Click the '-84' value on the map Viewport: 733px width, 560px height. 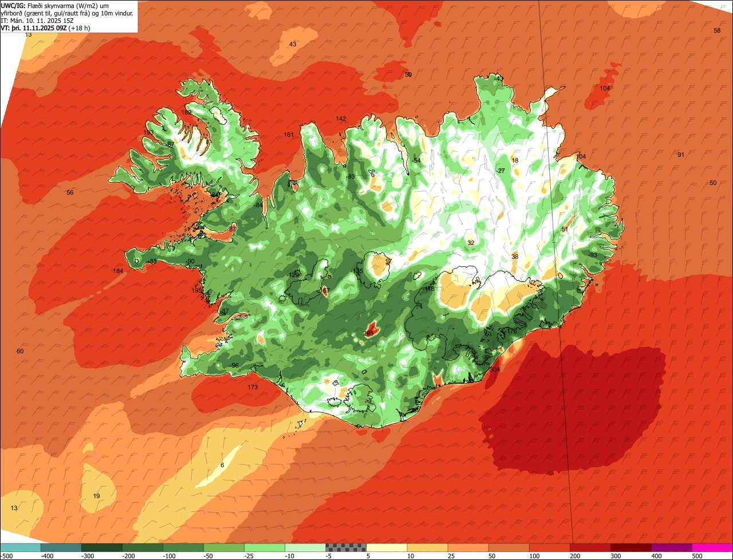pos(258,205)
